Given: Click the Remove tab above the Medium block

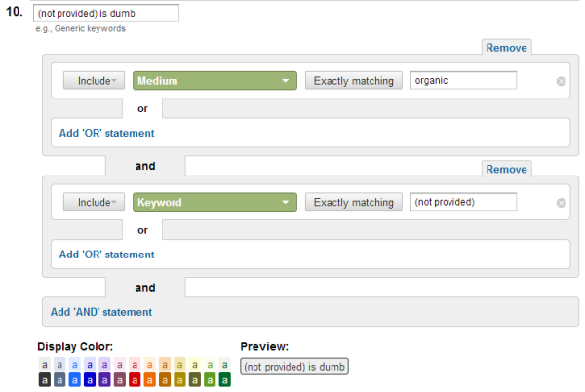Looking at the screenshot, I should 506,47.
